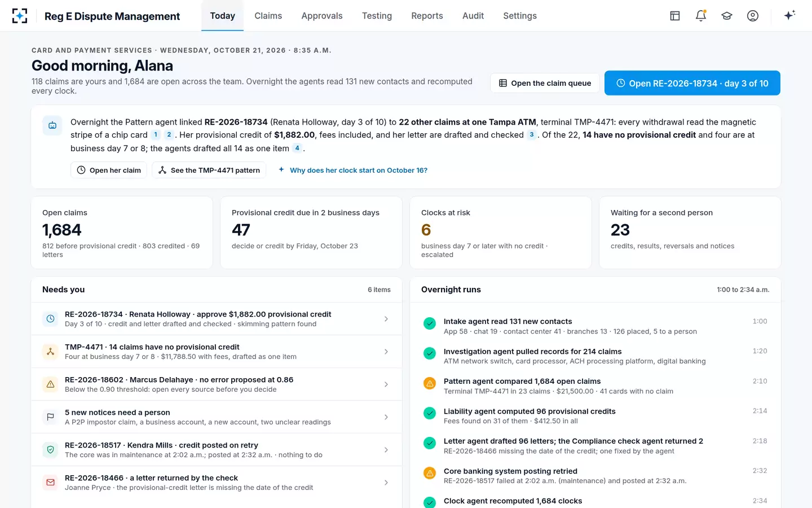812x508 pixels.
Task: Click the green check for Liability agent run
Action: (x=430, y=413)
